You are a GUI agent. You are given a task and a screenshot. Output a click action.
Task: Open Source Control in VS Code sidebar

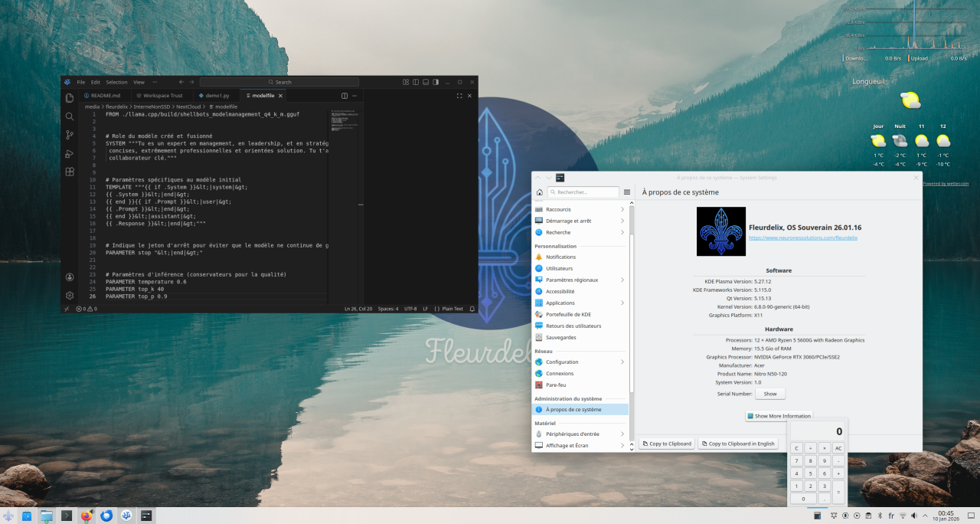tap(69, 134)
